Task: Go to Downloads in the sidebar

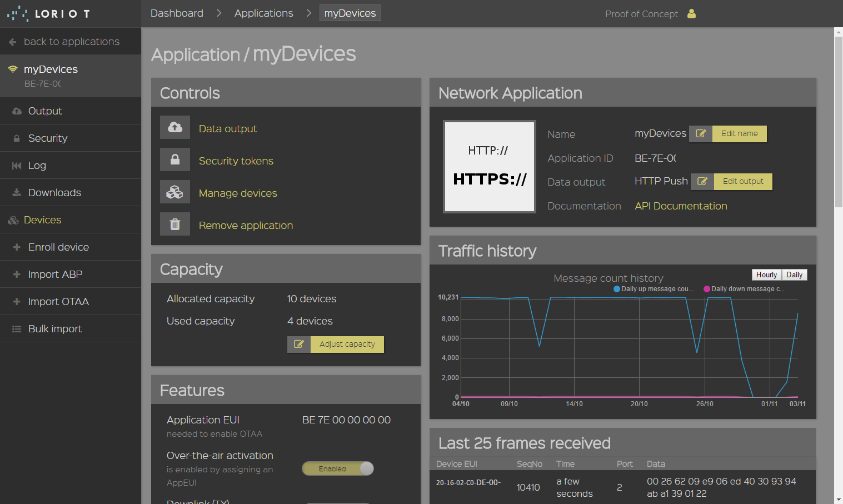Action: click(x=71, y=193)
